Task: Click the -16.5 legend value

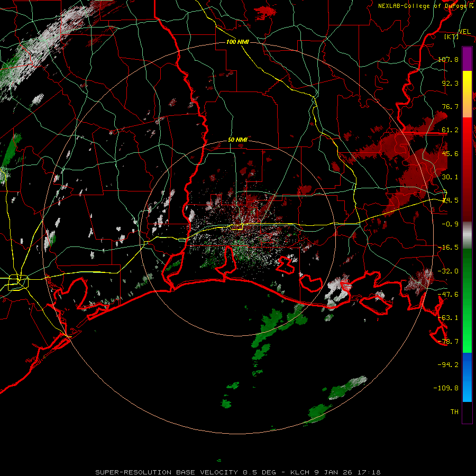Action: [x=448, y=248]
